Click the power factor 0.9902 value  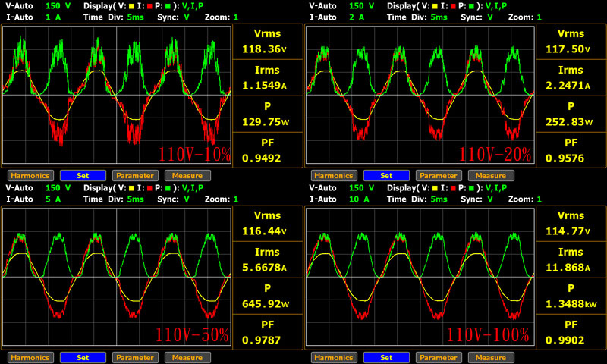pyautogui.click(x=565, y=340)
